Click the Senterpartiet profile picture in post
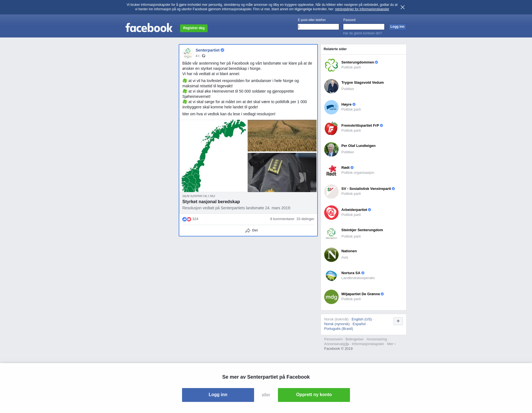532x413 pixels. coord(188,53)
